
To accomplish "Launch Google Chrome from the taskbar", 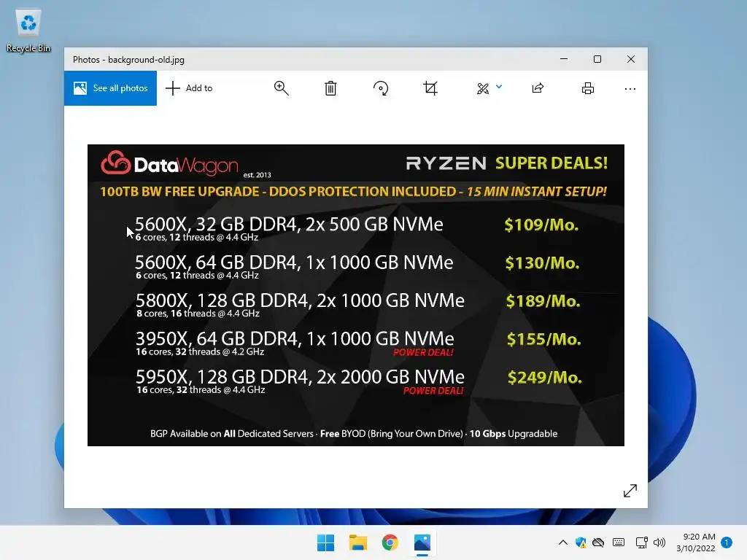I will tap(390, 542).
